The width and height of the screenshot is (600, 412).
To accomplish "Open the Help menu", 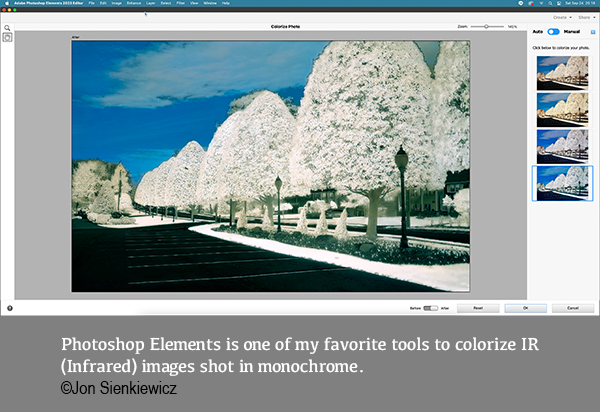I will [x=226, y=3].
